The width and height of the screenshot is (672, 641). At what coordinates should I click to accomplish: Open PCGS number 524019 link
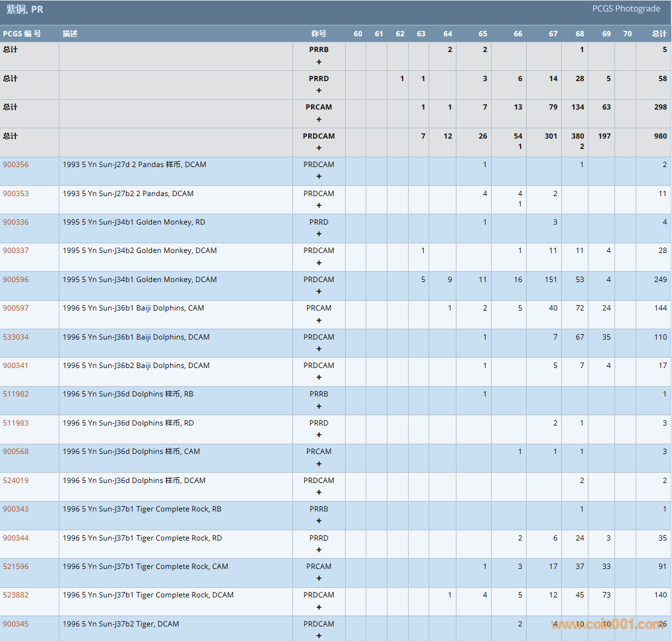coord(16,481)
